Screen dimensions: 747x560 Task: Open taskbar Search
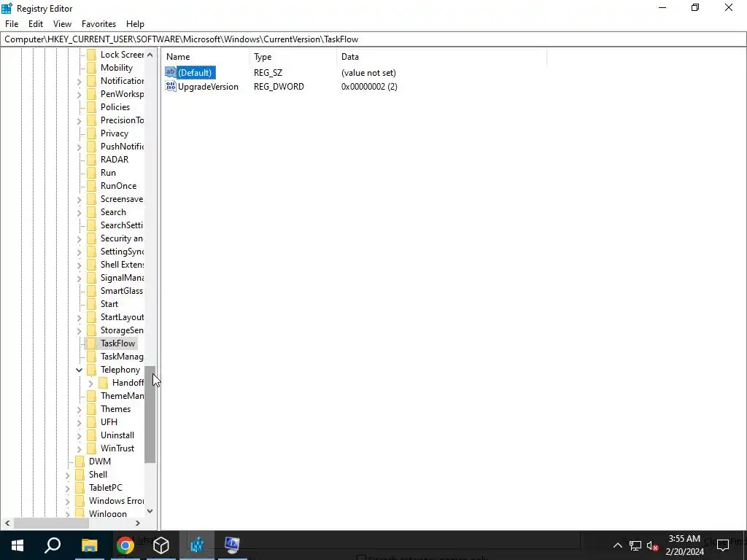pyautogui.click(x=53, y=545)
